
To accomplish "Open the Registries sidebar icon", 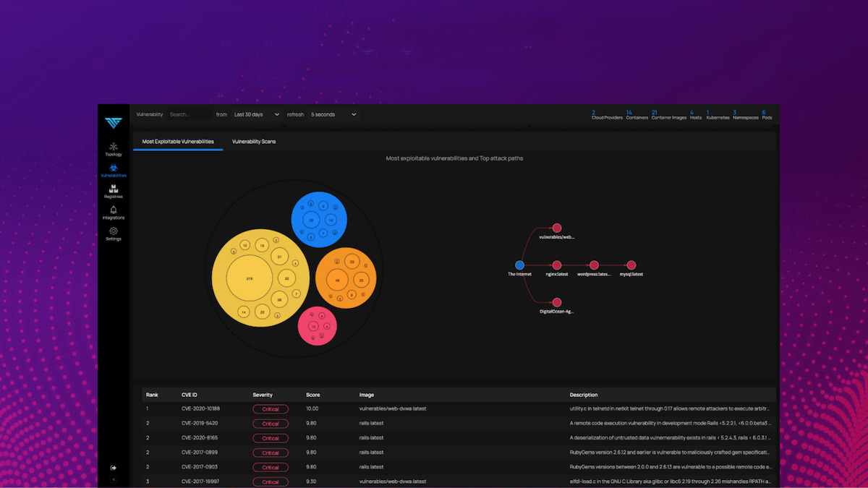I will (114, 189).
